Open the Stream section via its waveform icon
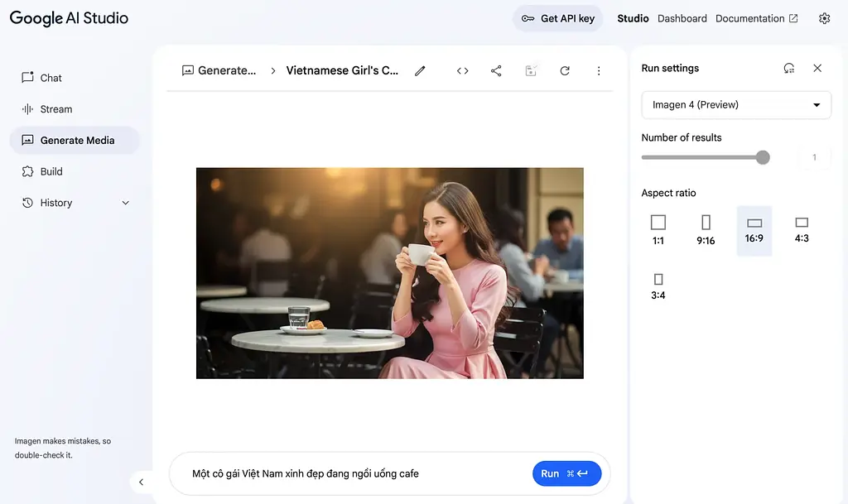 (29, 108)
